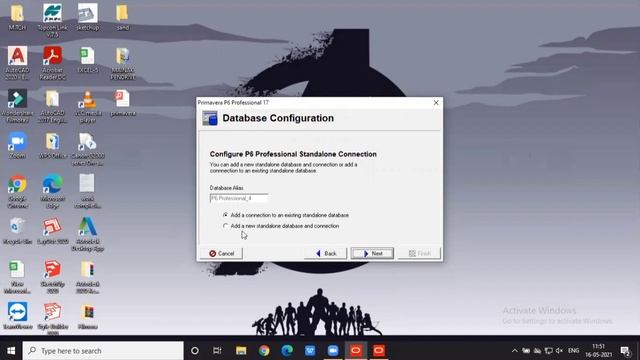Select the Autodesk Desktop App shortcut

click(88, 234)
